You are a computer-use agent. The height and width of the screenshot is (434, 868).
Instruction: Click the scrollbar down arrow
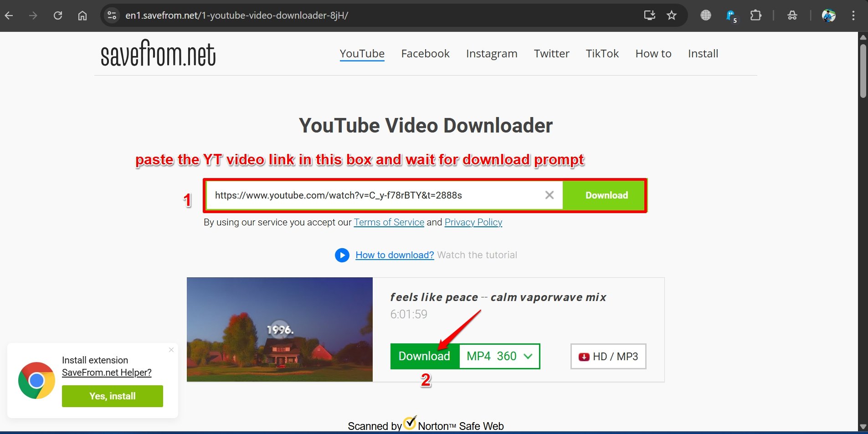tap(863, 427)
